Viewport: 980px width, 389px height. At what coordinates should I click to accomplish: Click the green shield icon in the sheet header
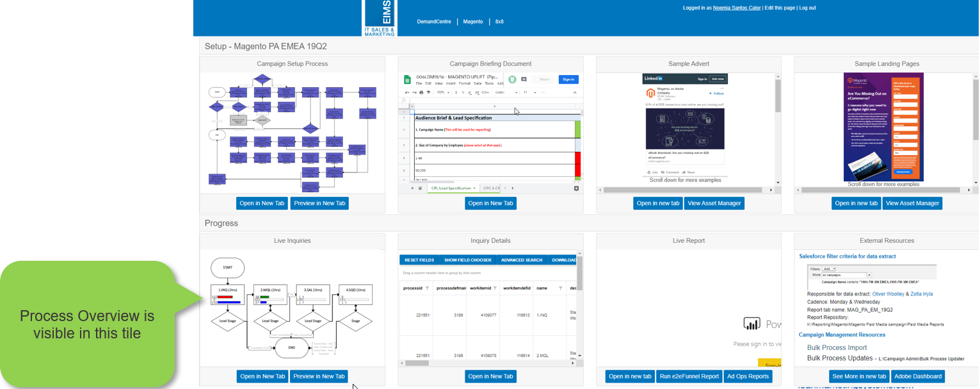512,79
